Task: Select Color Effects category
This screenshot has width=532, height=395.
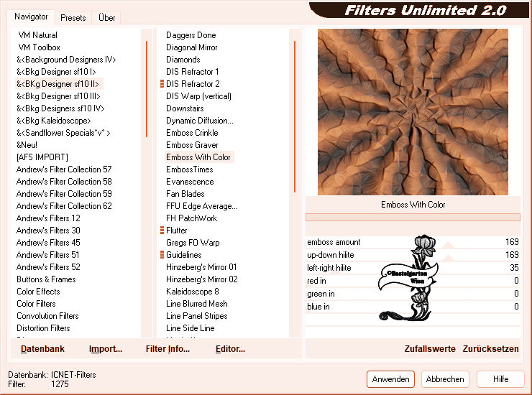Action: (38, 292)
